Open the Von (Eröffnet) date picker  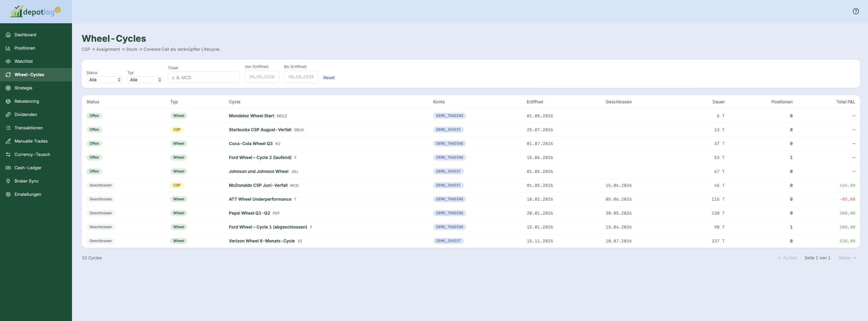pos(262,77)
